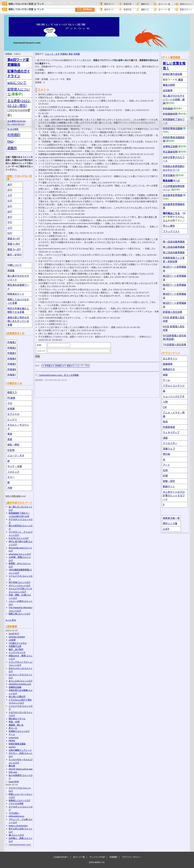194x868 pixels.
Task: Open 便利リンク集 link
Action: click(x=170, y=523)
